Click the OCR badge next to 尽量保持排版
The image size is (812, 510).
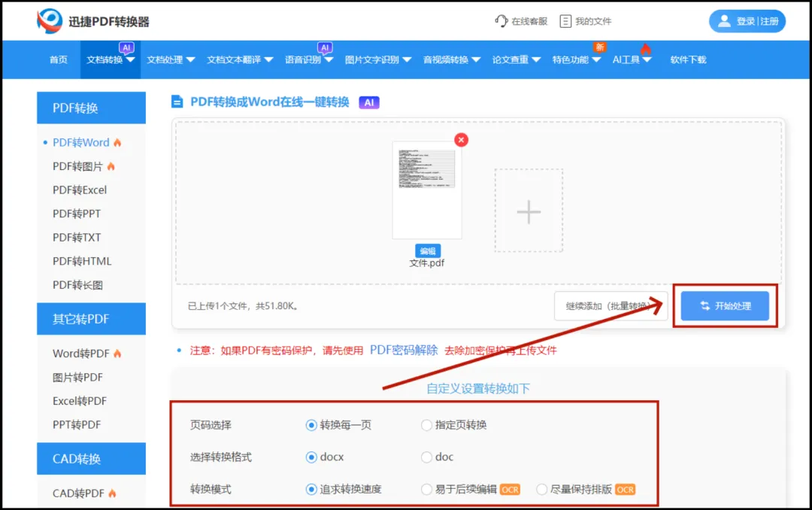coord(625,490)
